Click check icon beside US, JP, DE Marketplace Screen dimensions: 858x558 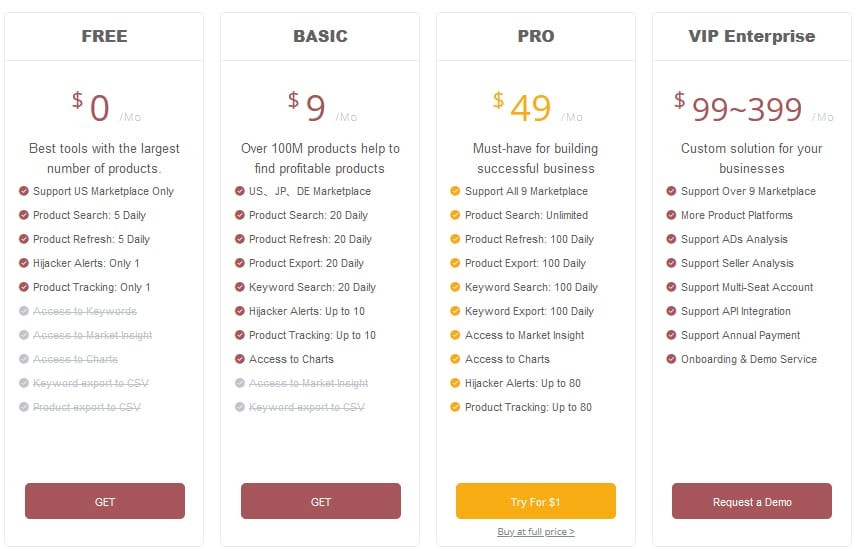[x=240, y=191]
